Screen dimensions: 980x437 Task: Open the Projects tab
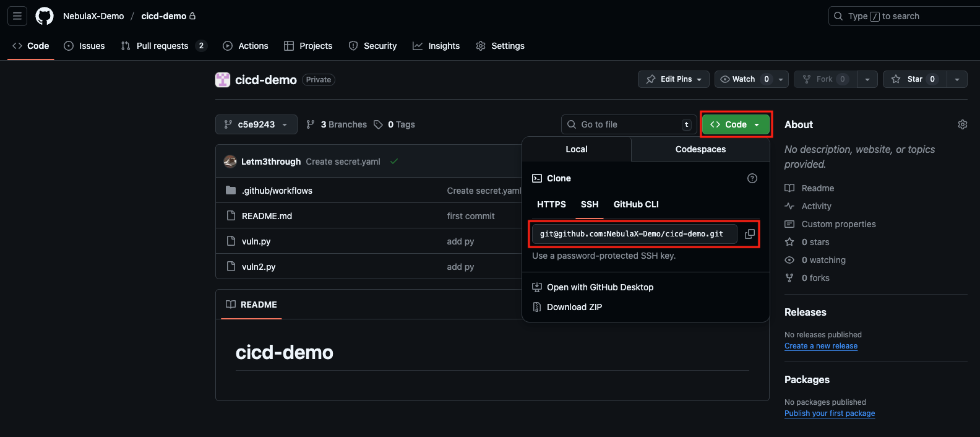pos(308,46)
